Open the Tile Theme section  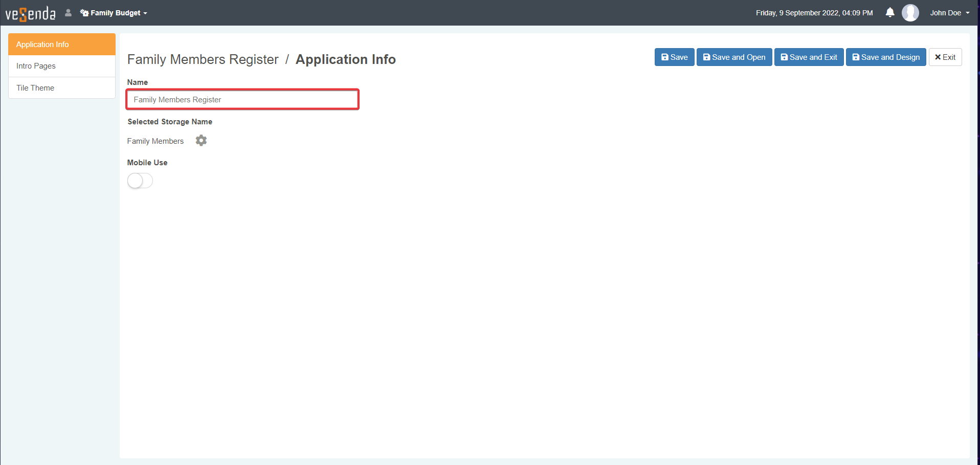point(61,88)
